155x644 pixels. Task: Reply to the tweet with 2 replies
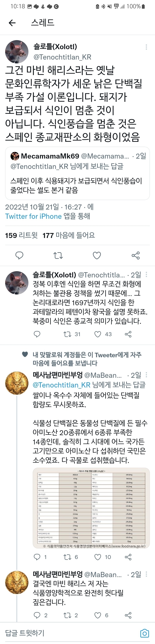(37, 615)
